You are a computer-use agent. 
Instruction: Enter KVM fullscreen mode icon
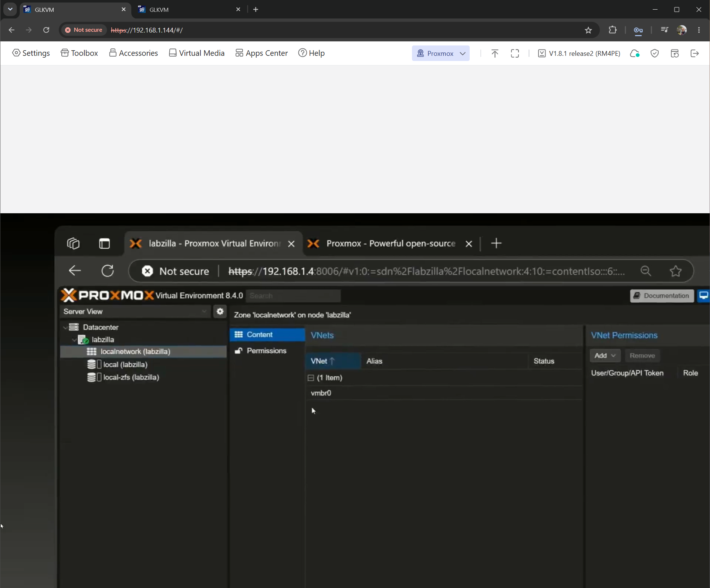[515, 54]
